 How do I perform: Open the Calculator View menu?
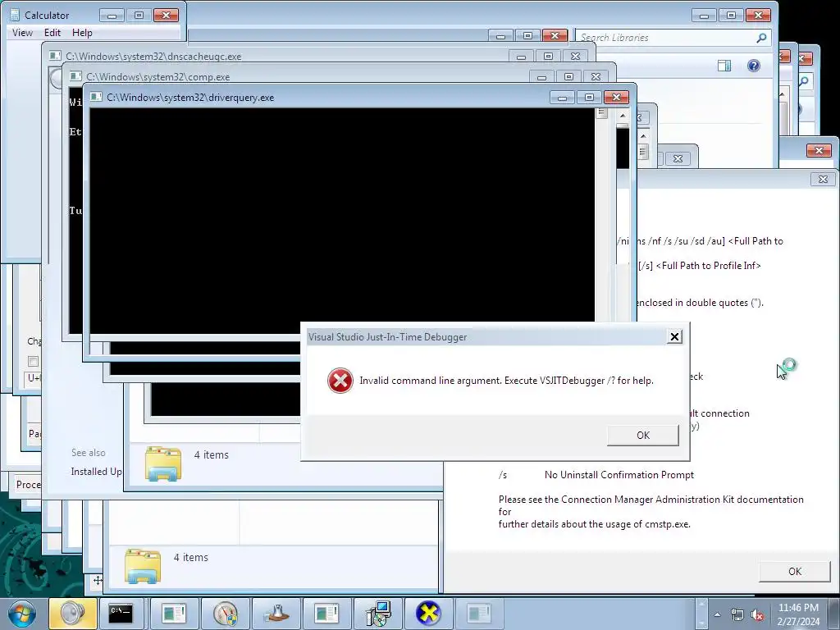[x=22, y=33]
